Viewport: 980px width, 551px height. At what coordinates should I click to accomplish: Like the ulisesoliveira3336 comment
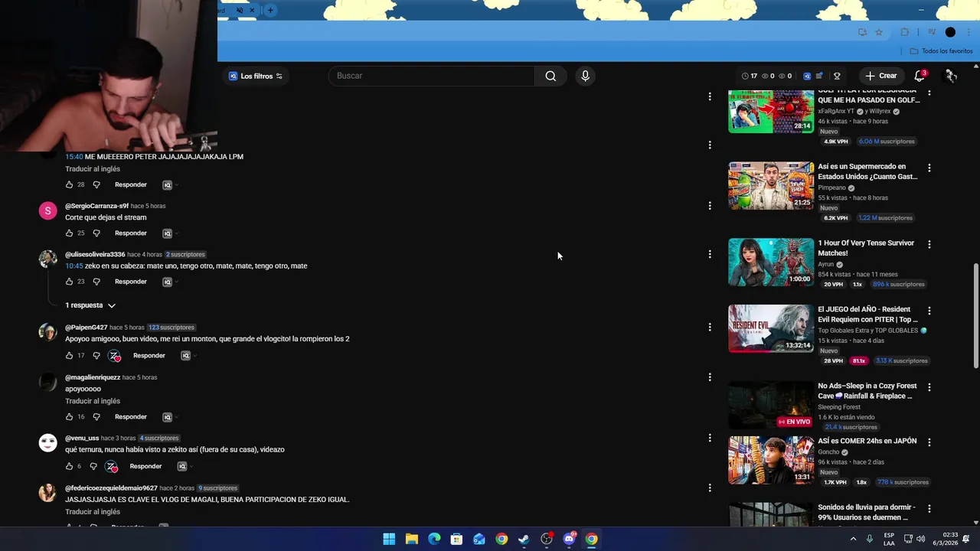point(69,282)
